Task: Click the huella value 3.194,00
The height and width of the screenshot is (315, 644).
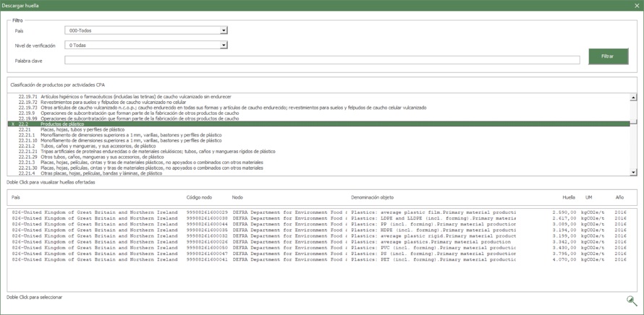Action: (564, 230)
